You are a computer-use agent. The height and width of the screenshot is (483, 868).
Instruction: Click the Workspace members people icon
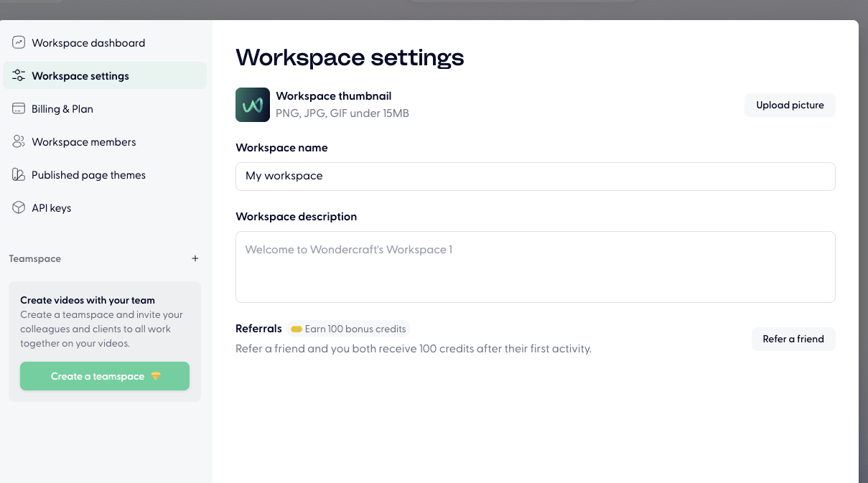[19, 141]
